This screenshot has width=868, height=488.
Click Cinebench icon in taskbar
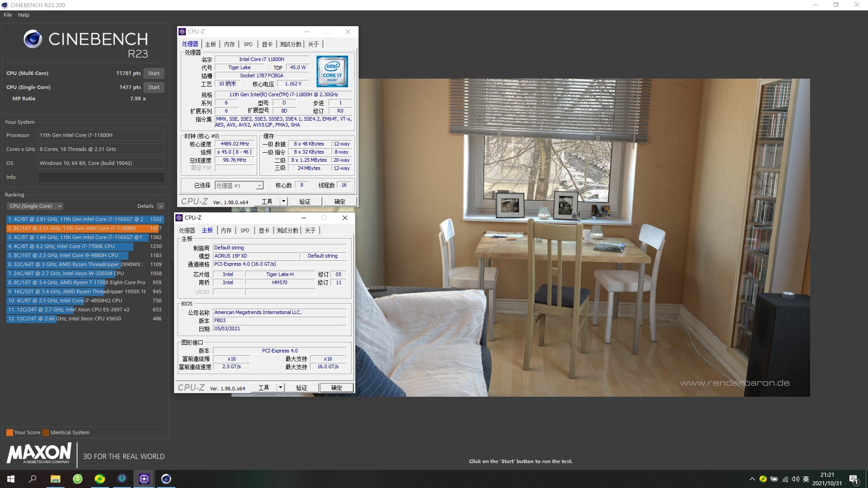[166, 479]
